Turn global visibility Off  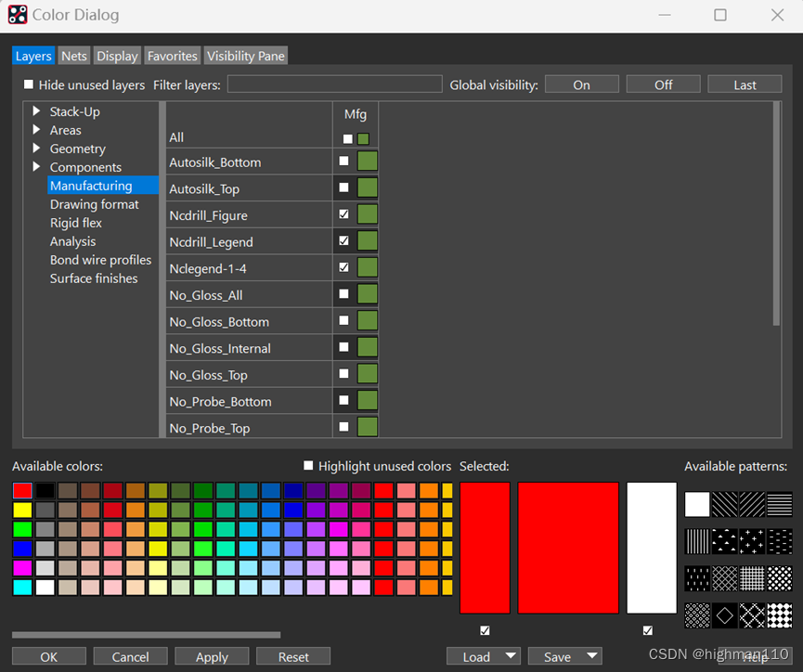[663, 84]
